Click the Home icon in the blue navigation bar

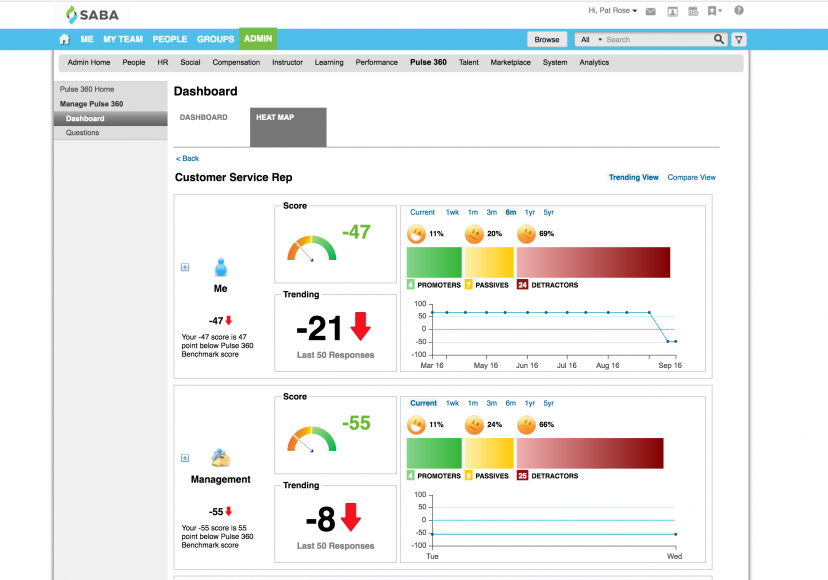(65, 39)
